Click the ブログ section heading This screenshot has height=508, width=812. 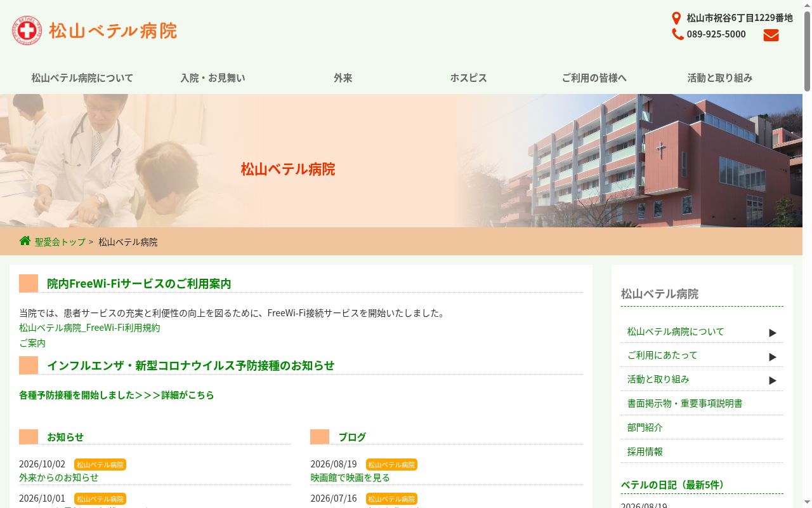[352, 437]
